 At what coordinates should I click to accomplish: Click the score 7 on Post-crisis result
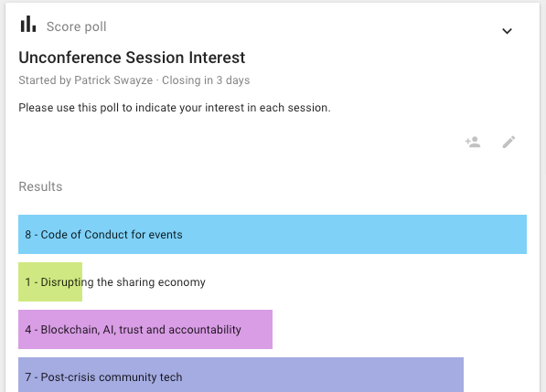[27, 377]
